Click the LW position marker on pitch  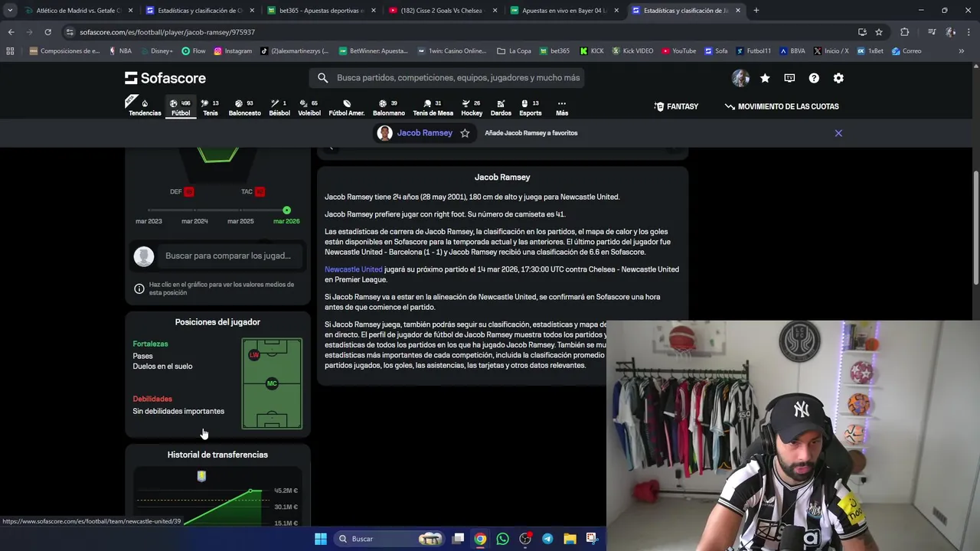click(x=254, y=355)
